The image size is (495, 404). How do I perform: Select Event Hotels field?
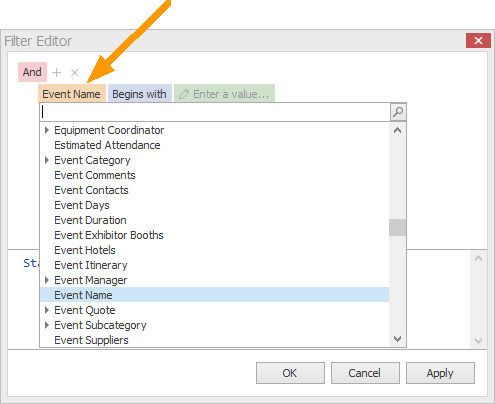click(214, 250)
